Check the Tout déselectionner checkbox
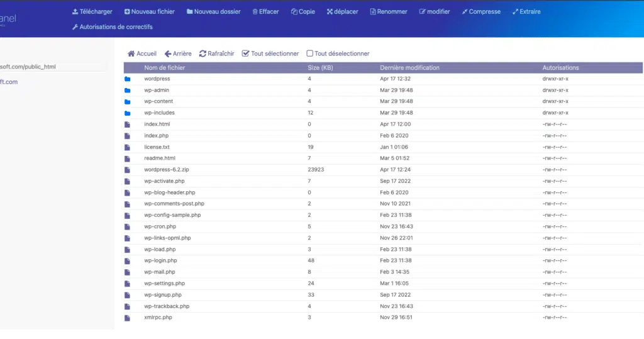The height and width of the screenshot is (339, 644). click(309, 53)
